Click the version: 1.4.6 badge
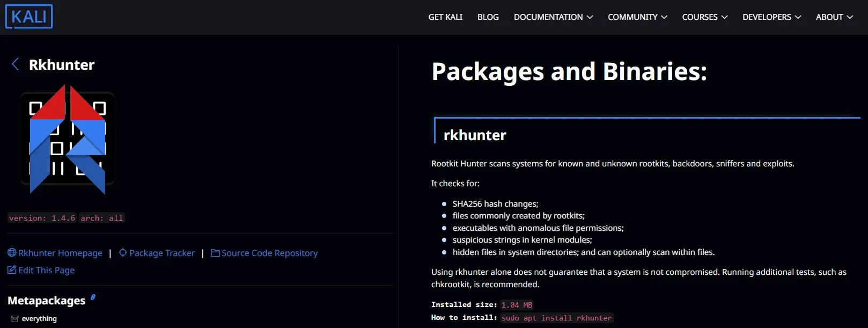The height and width of the screenshot is (328, 868). coord(42,218)
